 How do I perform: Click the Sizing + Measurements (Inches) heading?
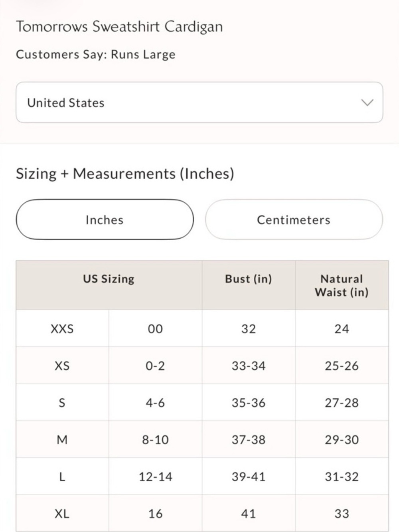pyautogui.click(x=125, y=174)
